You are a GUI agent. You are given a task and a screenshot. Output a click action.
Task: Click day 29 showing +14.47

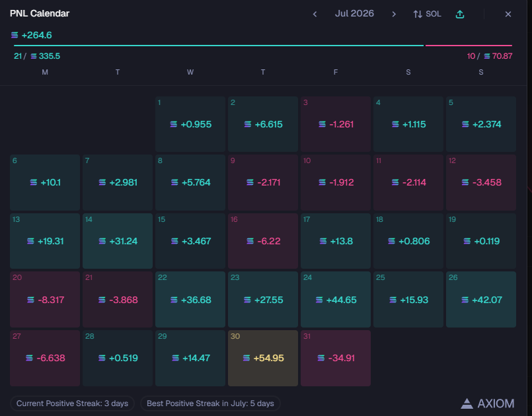(190, 358)
